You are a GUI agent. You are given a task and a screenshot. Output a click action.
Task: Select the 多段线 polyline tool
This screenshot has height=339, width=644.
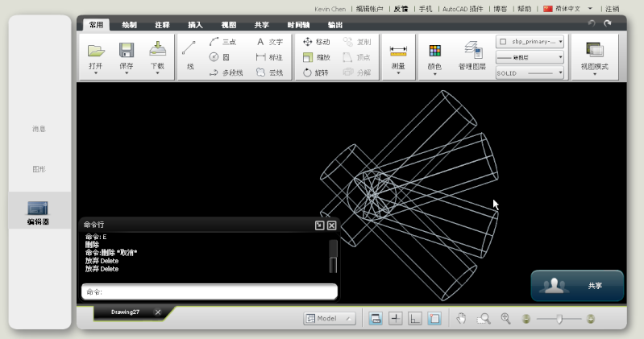pyautogui.click(x=226, y=72)
